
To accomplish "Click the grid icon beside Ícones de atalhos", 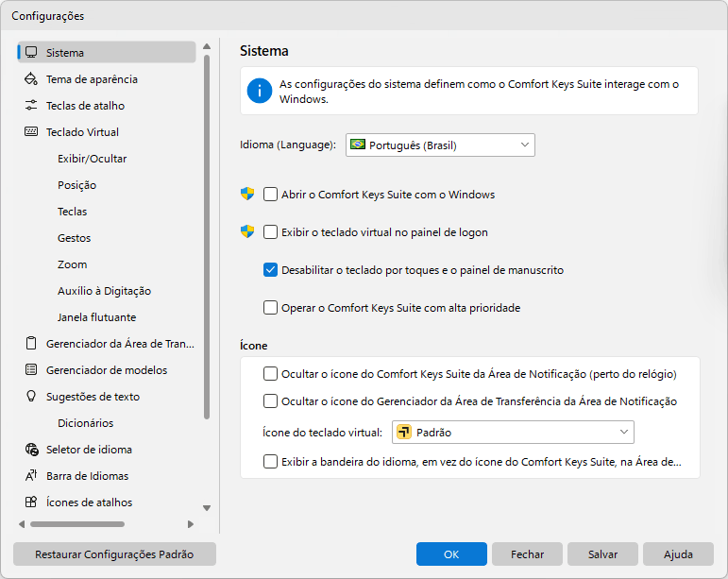I will click(31, 502).
